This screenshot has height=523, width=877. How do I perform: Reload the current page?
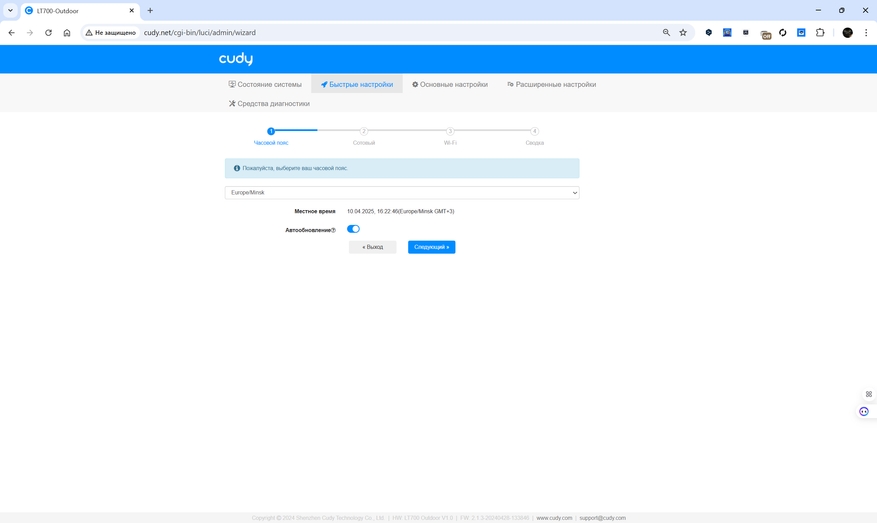click(48, 32)
